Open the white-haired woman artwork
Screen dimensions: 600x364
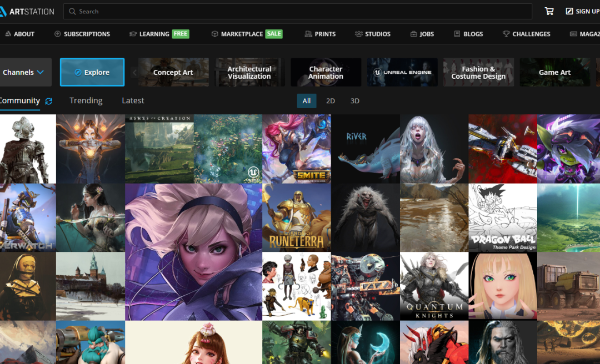434,149
